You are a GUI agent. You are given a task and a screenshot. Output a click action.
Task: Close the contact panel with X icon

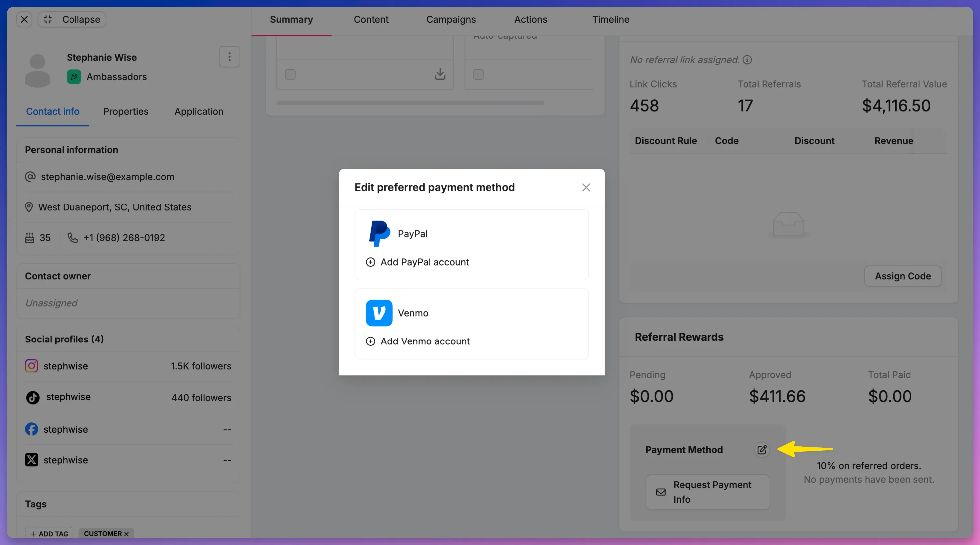[24, 19]
